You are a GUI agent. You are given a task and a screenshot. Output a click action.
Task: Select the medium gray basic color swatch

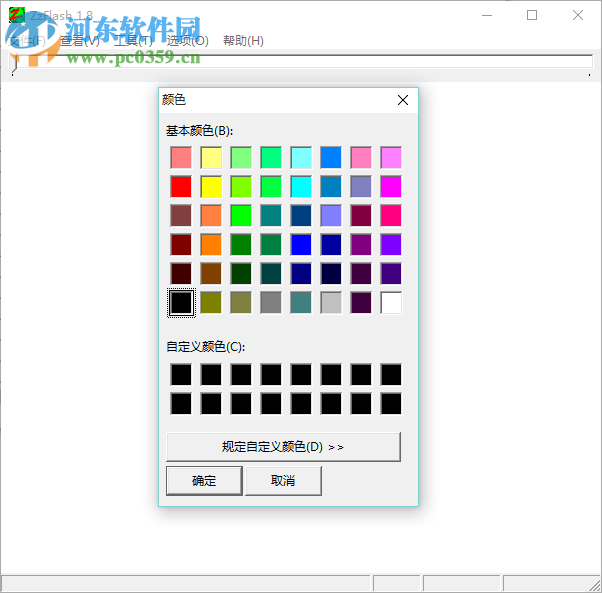click(271, 303)
